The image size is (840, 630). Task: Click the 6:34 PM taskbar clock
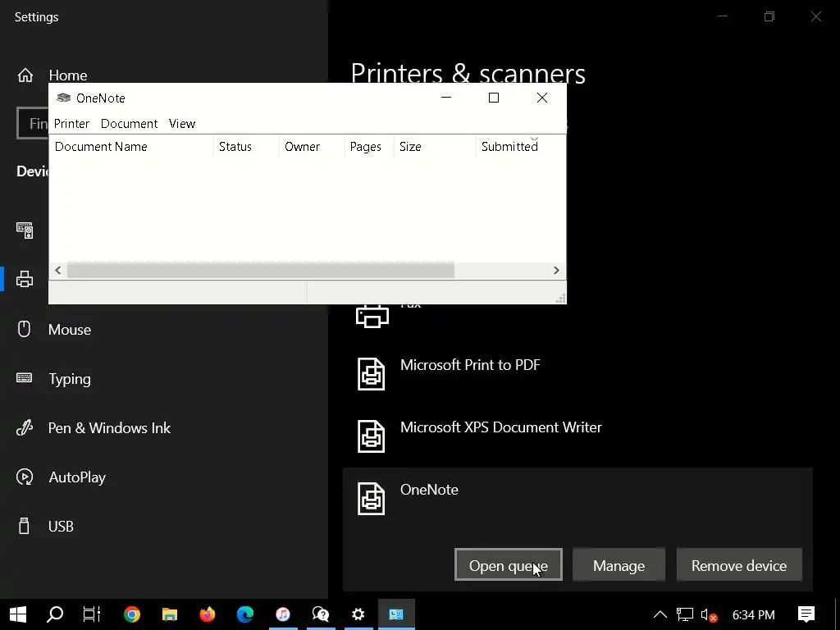tap(754, 615)
